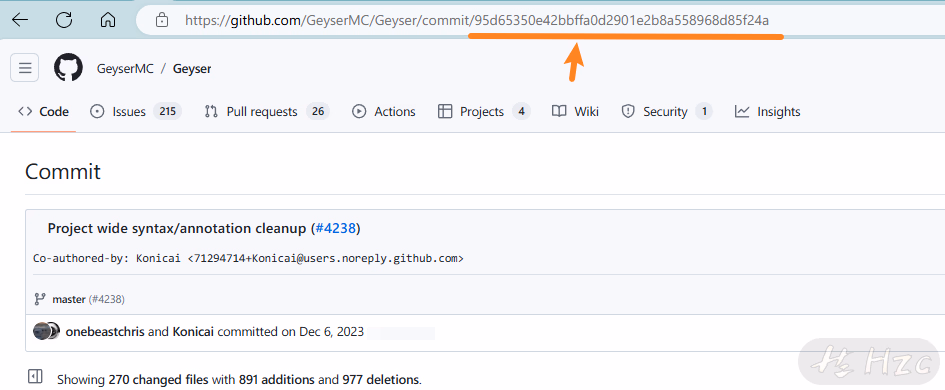View site info via padlock icon
The image size is (945, 390).
coord(162,20)
